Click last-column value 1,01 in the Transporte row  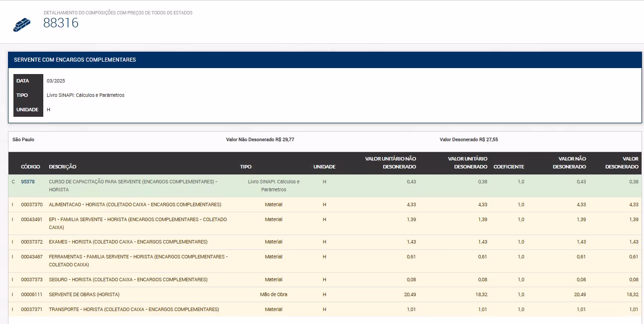pos(634,310)
